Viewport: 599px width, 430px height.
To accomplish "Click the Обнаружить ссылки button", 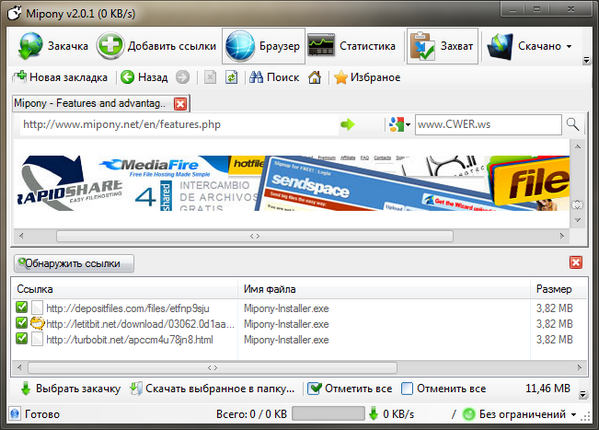I will [x=74, y=263].
